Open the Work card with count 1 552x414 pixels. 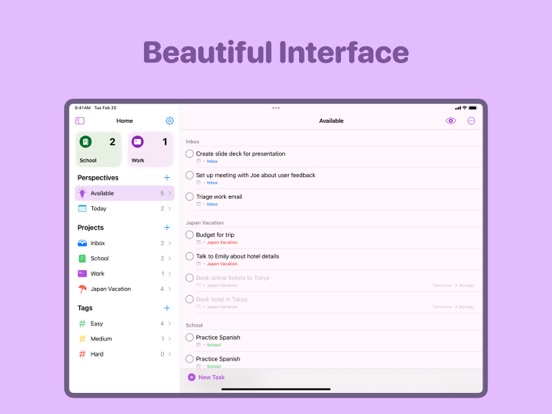pos(151,149)
